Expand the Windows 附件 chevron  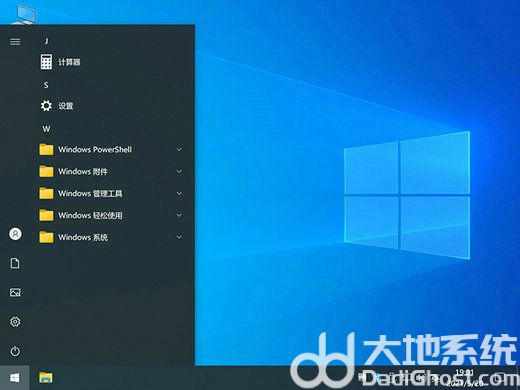tap(179, 171)
